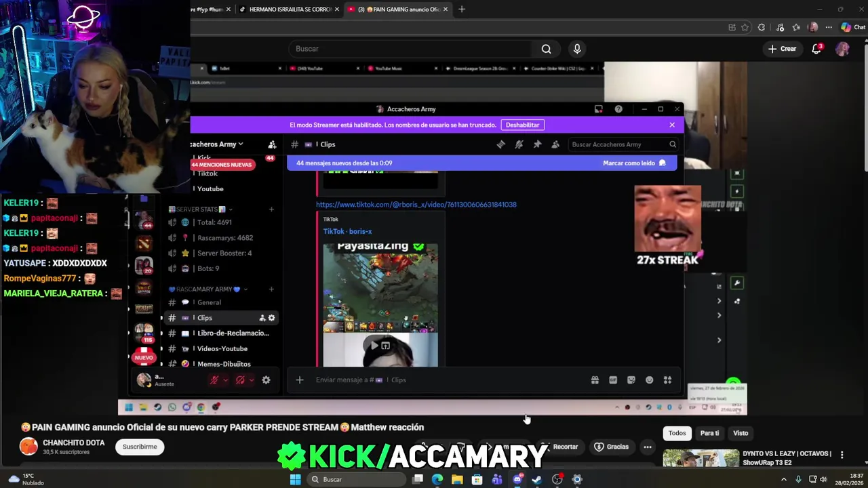The width and height of the screenshot is (868, 488).
Task: Click the 44 menciones nuevas pill
Action: coord(222,165)
